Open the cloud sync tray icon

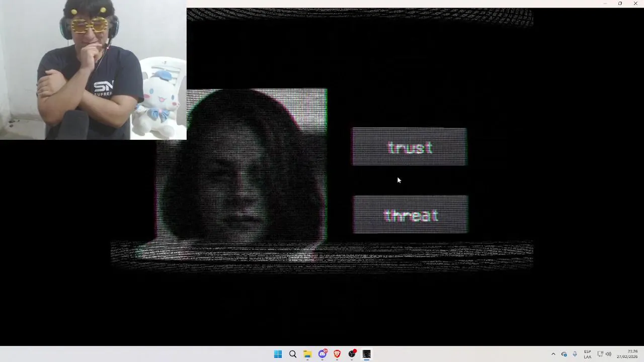564,354
